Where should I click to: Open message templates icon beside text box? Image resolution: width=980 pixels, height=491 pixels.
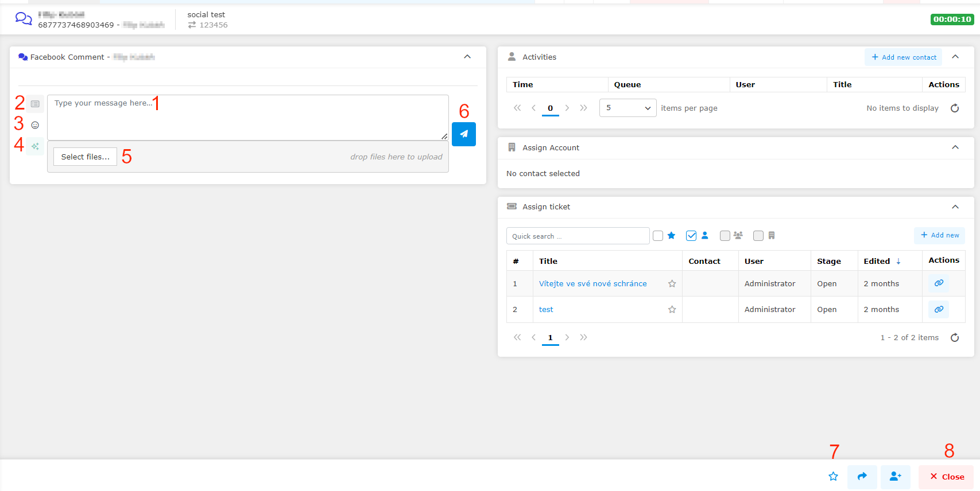tap(35, 104)
